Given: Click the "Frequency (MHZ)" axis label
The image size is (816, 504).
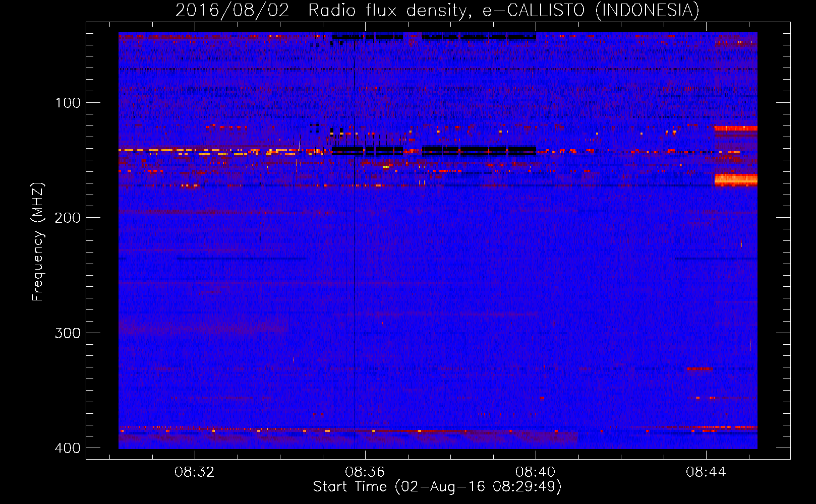Looking at the screenshot, I should click(38, 242).
